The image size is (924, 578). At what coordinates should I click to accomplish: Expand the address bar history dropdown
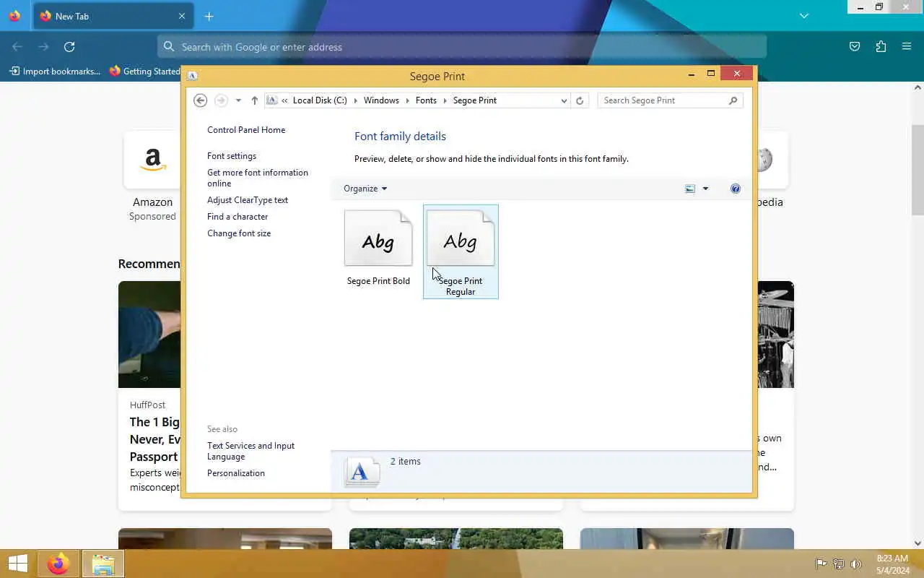(564, 100)
